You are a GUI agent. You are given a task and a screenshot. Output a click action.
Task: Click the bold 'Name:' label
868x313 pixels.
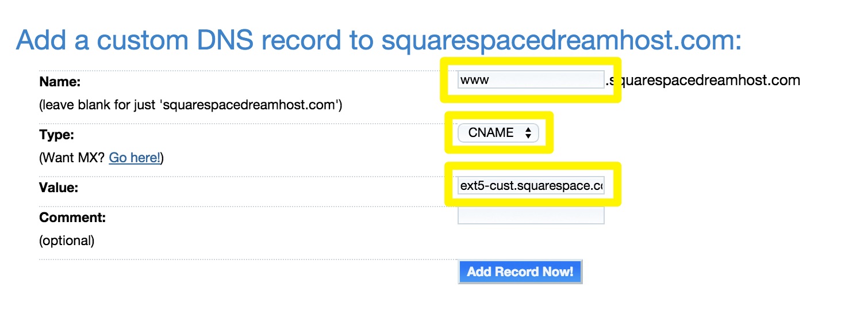pos(60,82)
